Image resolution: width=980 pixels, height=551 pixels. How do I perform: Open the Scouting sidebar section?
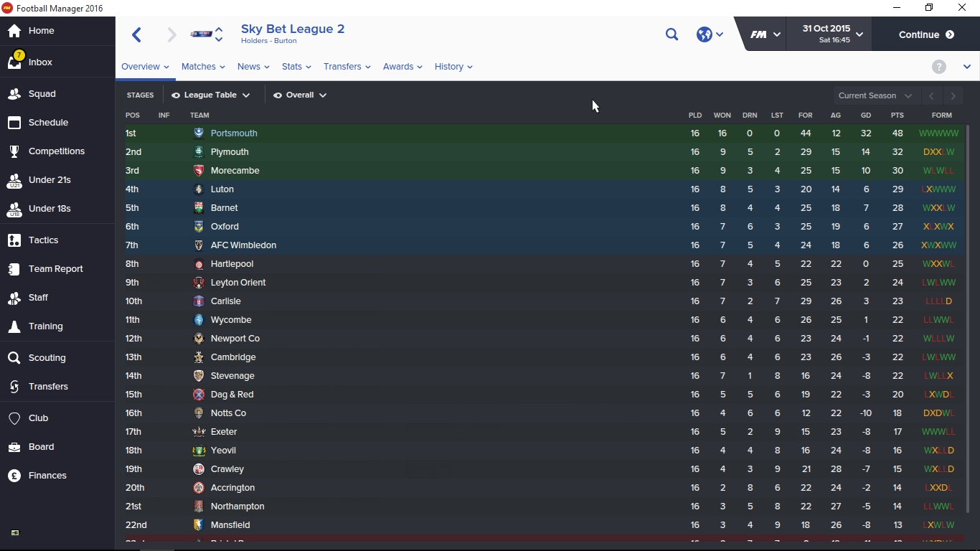47,358
